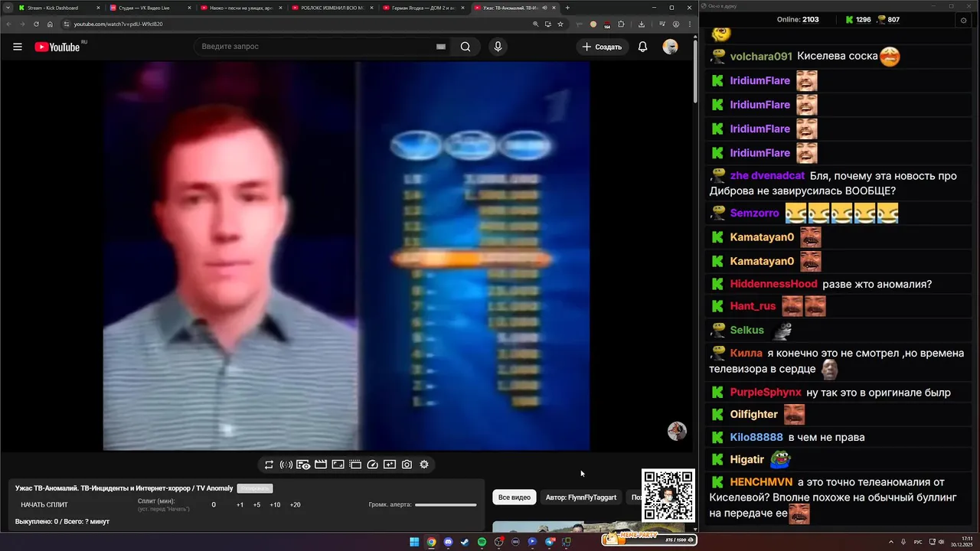Switch to РОБЛОКС ИЗМЕНИЛ ВСЮ tab

pyautogui.click(x=332, y=8)
